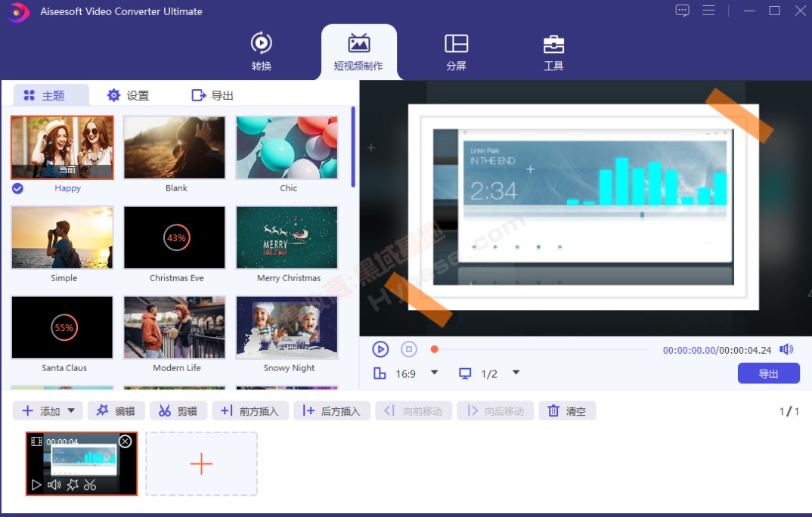The width and height of the screenshot is (812, 517).
Task: Click the film strip icon on clip
Action: (36, 441)
